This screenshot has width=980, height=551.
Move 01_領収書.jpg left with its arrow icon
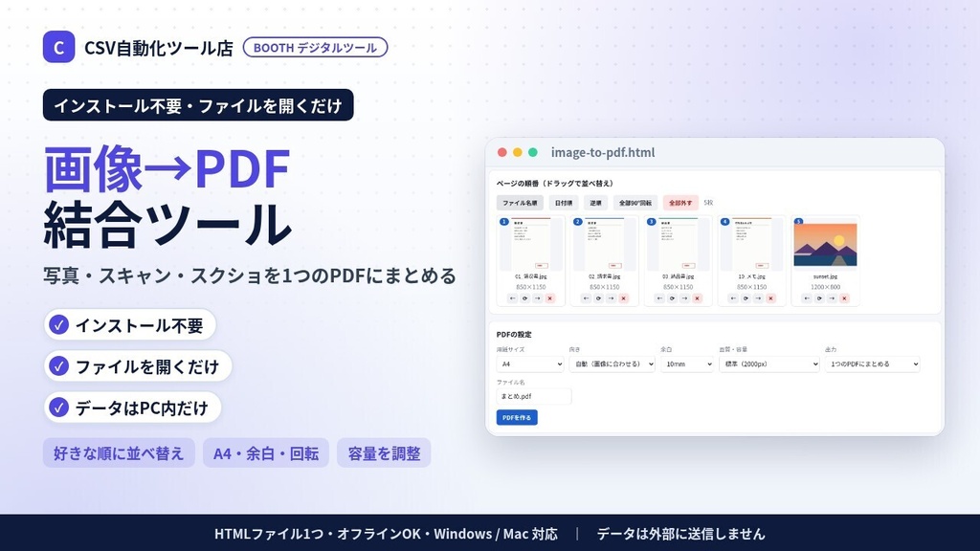pyautogui.click(x=513, y=298)
